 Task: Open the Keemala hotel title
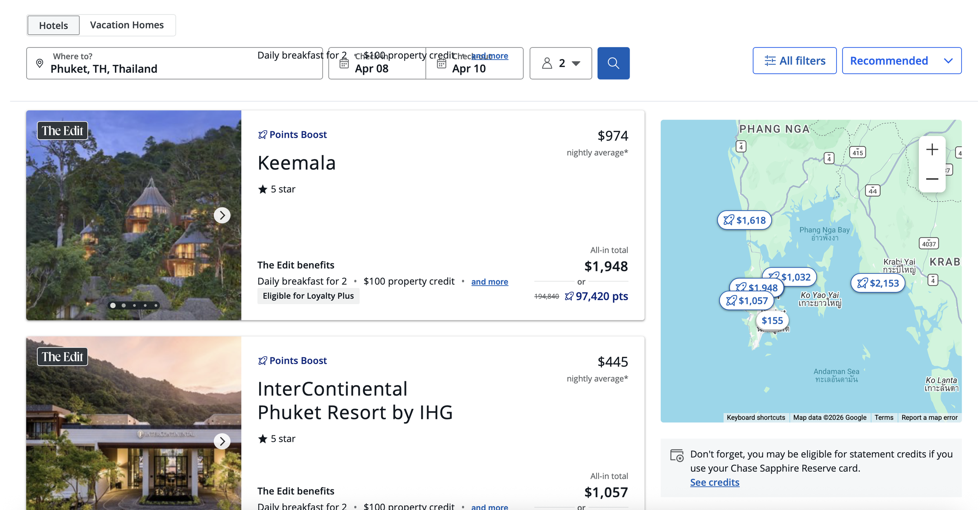[x=296, y=163]
